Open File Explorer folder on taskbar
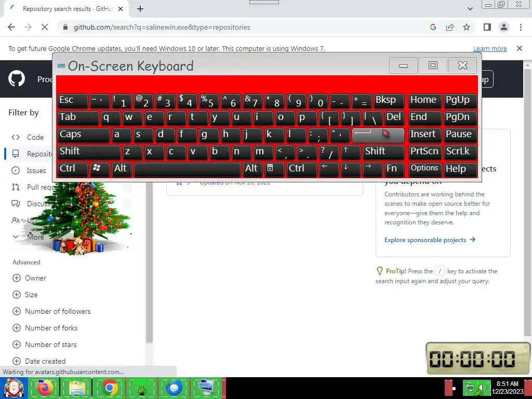Viewport: 532px width, 399px height. click(77, 388)
